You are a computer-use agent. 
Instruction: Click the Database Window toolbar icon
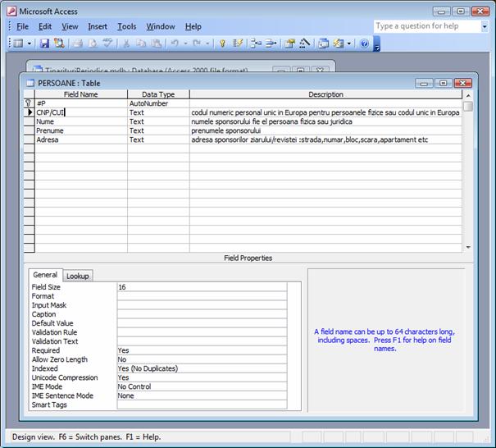pos(324,43)
